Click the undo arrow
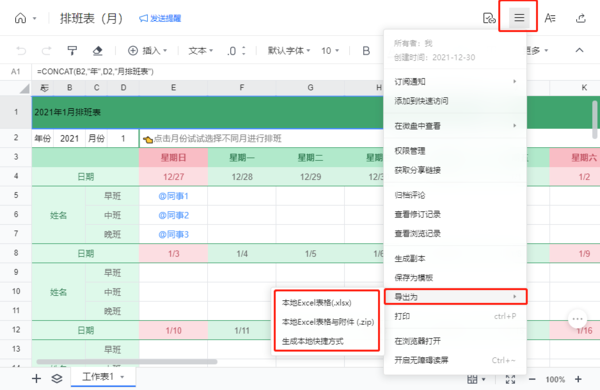600x390 pixels. coord(21,51)
